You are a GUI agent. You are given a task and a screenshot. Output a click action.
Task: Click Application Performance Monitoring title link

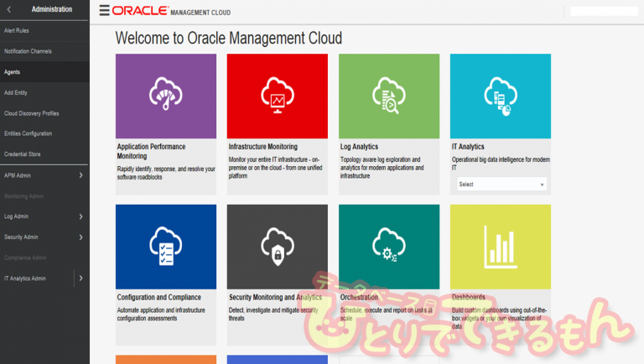[x=151, y=151]
